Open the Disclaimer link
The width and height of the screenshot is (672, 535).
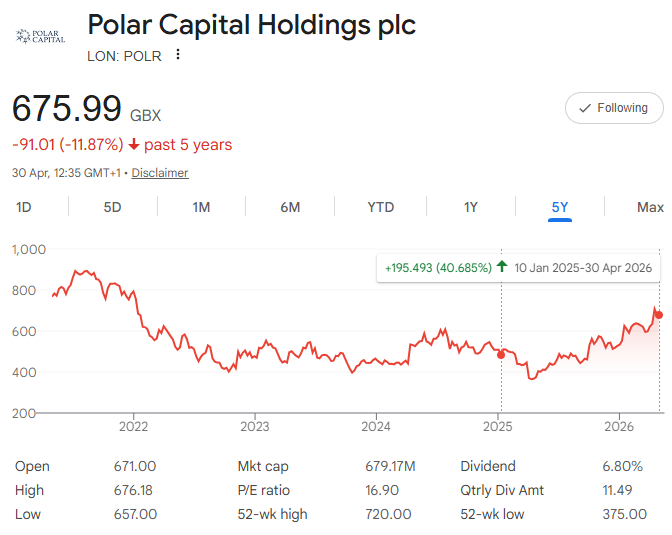pyautogui.click(x=160, y=173)
